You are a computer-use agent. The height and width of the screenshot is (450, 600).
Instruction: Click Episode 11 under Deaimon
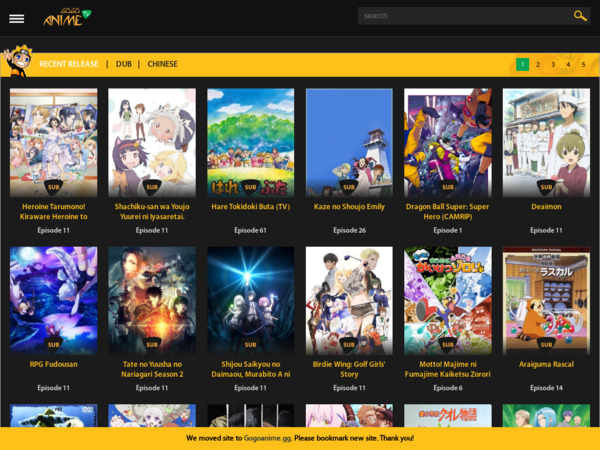coord(546,230)
